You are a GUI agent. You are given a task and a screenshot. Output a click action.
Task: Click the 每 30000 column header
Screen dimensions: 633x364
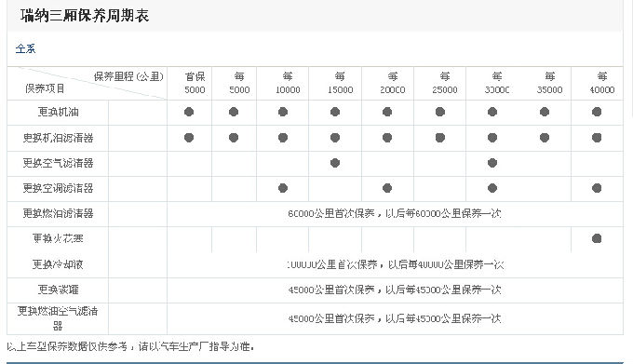coord(497,83)
